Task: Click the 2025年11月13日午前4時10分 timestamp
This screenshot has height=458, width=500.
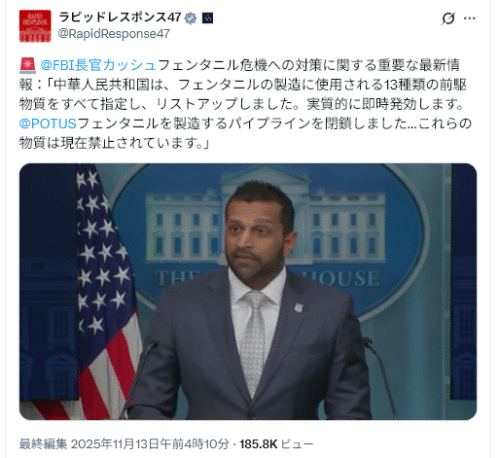Action: (150, 444)
